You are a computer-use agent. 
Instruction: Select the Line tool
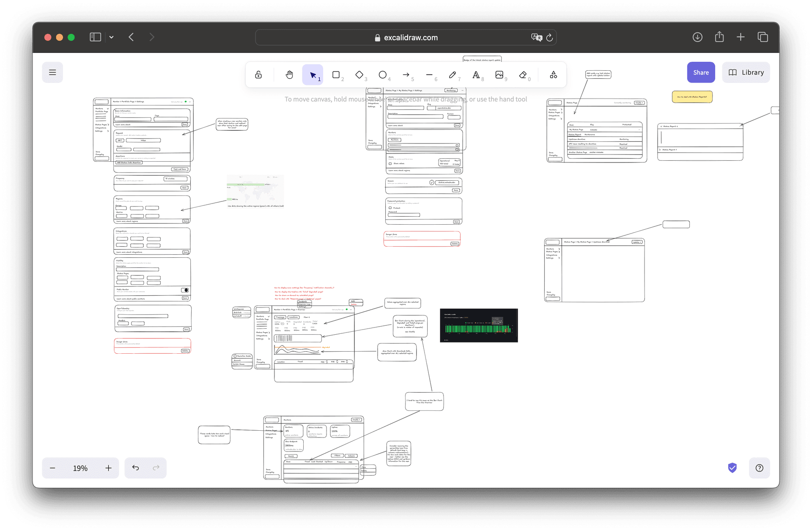[x=430, y=74]
